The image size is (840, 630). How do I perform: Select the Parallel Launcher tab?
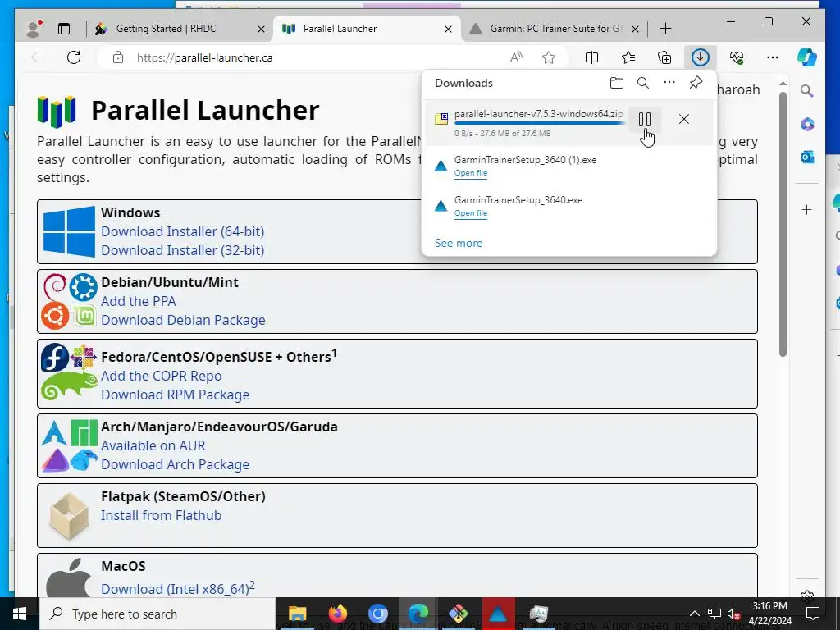click(x=340, y=29)
